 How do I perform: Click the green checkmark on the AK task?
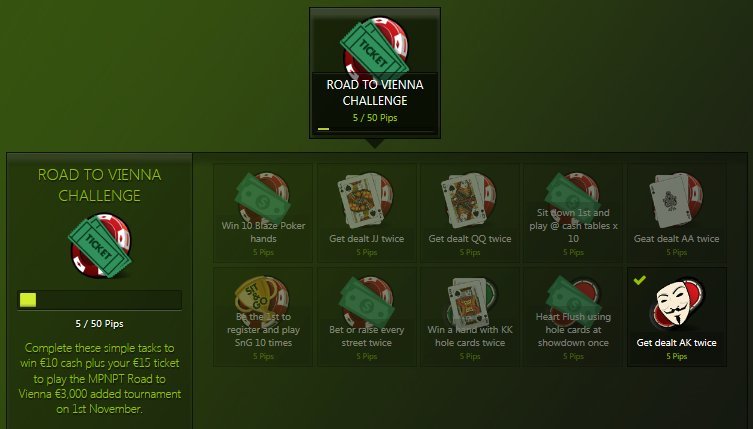click(639, 280)
